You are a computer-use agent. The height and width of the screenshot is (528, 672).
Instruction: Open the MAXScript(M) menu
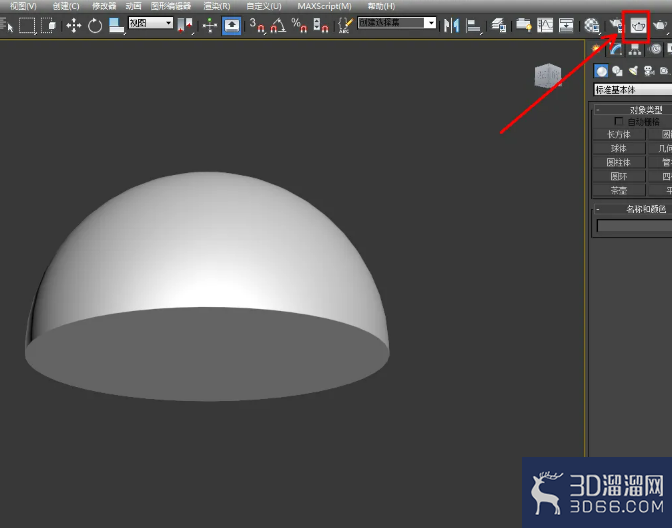324,6
